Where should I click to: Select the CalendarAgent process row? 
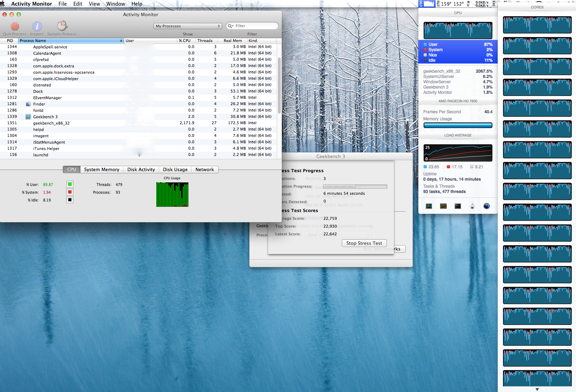138,53
